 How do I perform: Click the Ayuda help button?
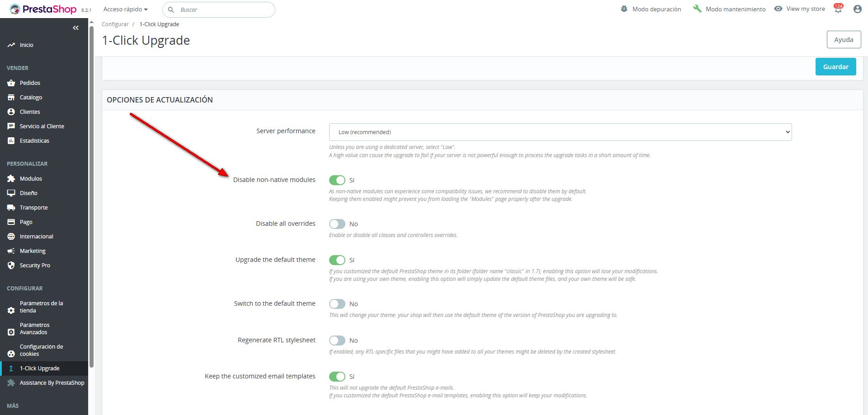click(x=843, y=40)
